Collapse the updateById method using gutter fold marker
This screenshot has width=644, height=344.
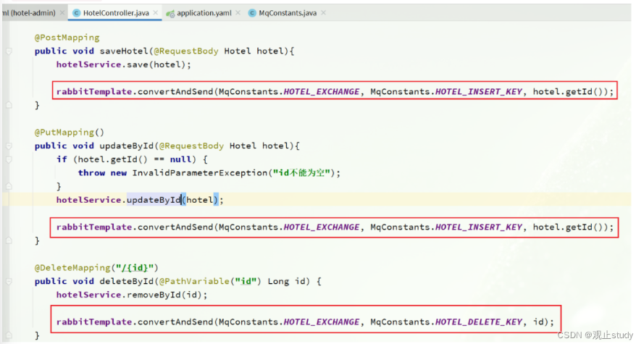click(9, 146)
